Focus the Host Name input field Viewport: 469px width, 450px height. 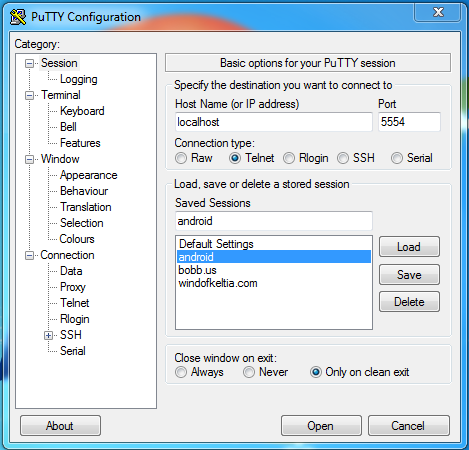coord(273,122)
